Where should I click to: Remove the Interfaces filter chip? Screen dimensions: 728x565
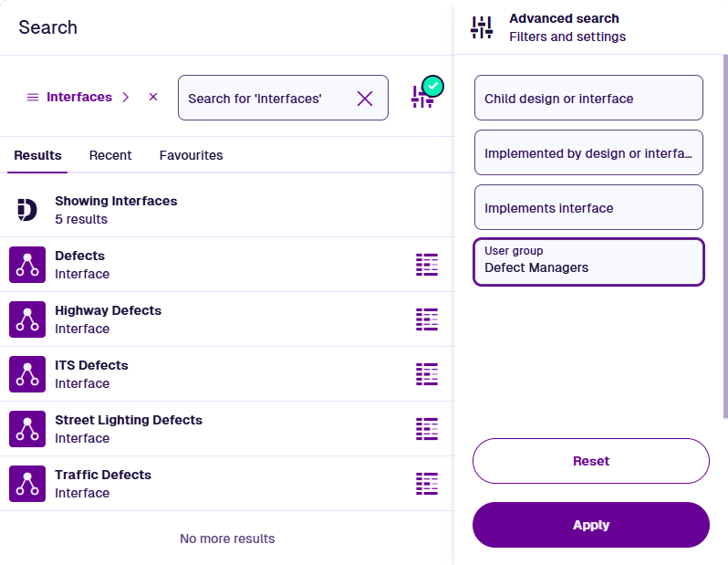point(153,97)
